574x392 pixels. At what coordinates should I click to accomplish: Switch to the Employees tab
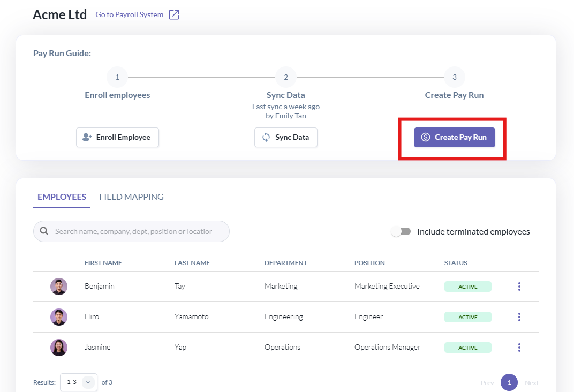pos(62,197)
